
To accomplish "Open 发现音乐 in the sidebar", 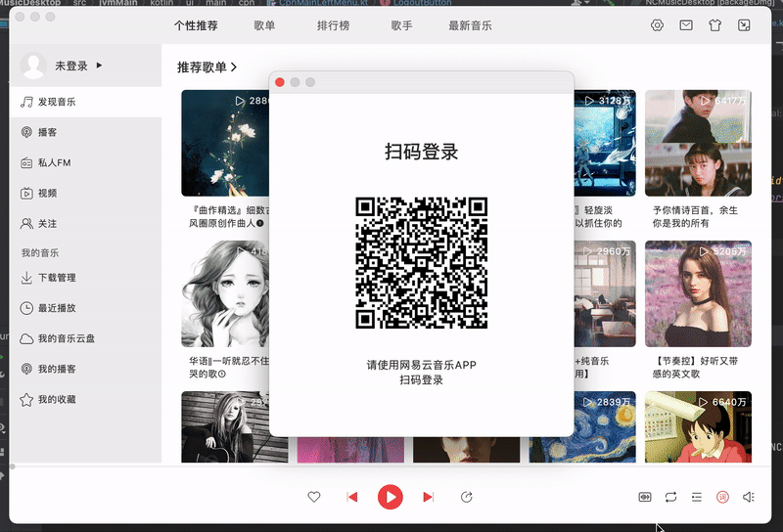I will (85, 102).
